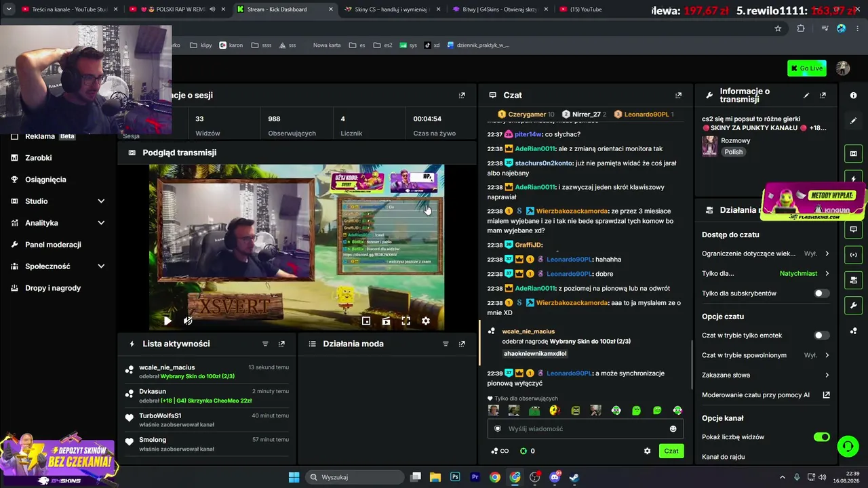Open Chrome extensions puzzle icon

(x=801, y=28)
